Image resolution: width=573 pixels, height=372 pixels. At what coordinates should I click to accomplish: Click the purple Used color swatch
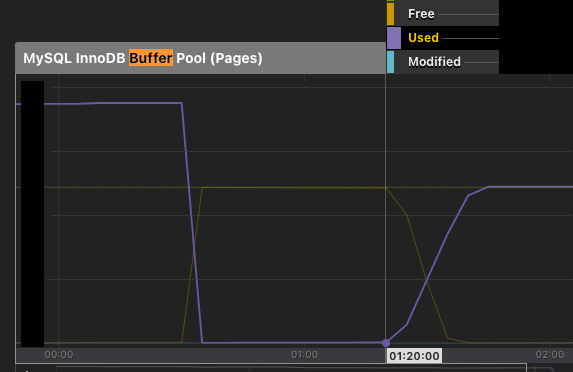click(394, 38)
